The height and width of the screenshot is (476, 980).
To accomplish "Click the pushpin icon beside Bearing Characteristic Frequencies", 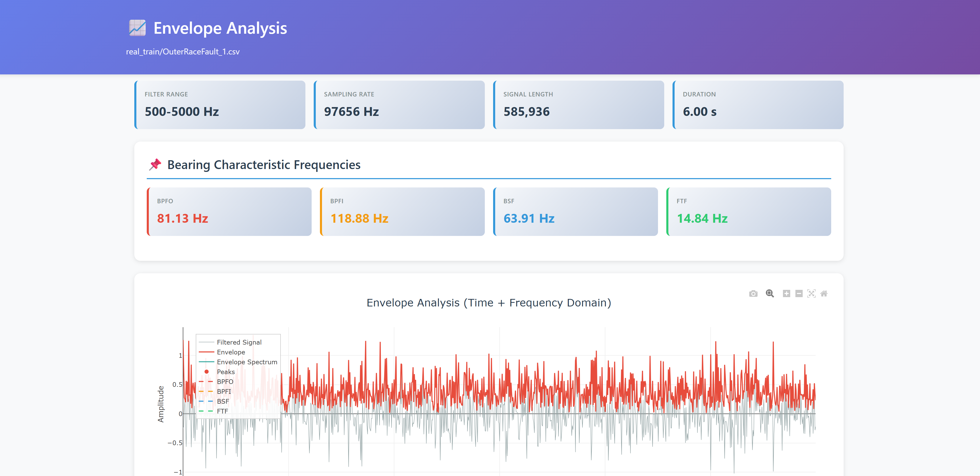I will coord(155,164).
